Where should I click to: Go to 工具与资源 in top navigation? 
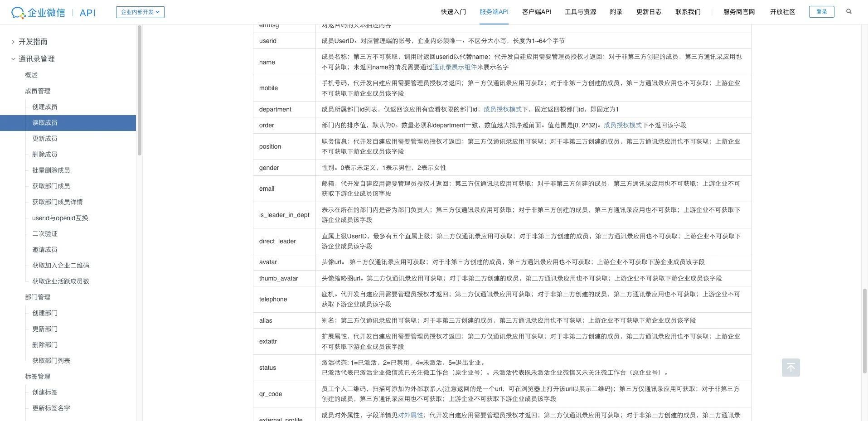coord(580,12)
